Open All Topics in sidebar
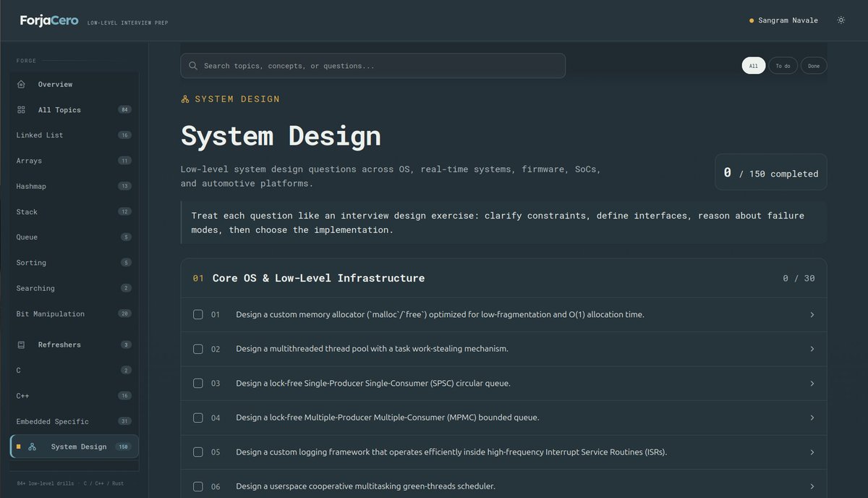Screen dimensions: 868x498 point(74,110)
